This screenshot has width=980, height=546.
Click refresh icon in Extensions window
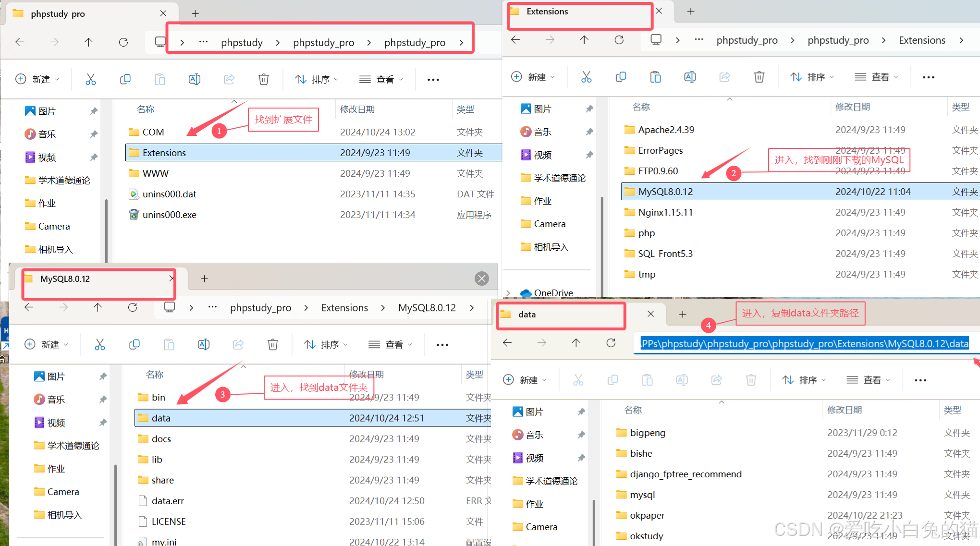coord(619,40)
